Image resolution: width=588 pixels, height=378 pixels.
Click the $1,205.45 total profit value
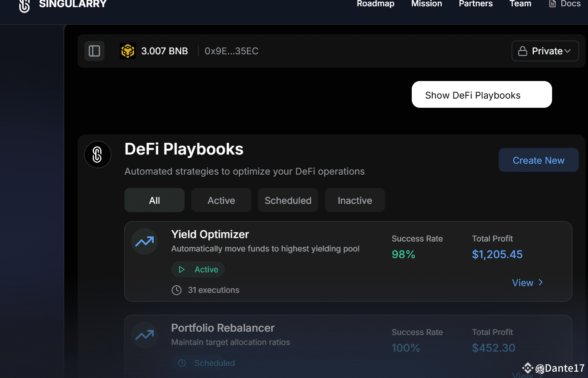pos(497,254)
